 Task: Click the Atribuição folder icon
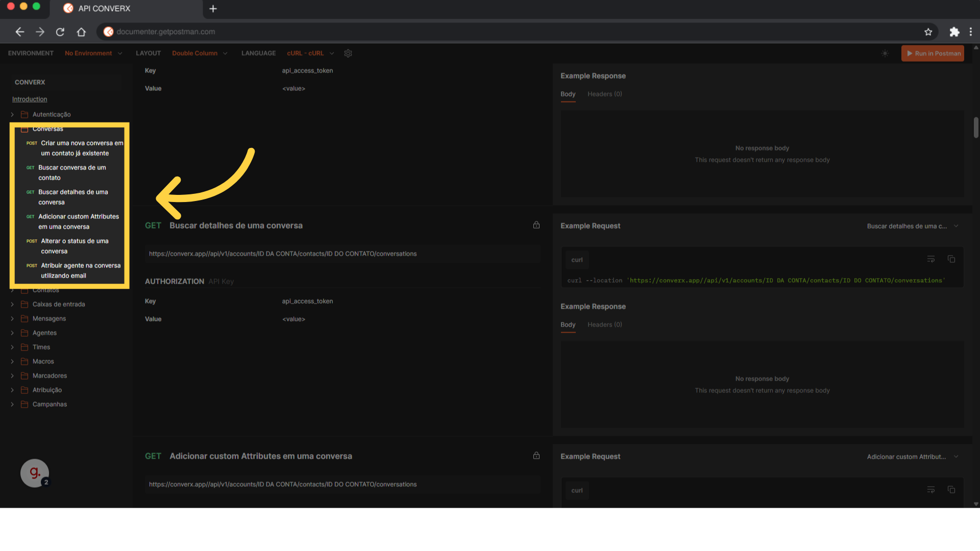coord(24,390)
